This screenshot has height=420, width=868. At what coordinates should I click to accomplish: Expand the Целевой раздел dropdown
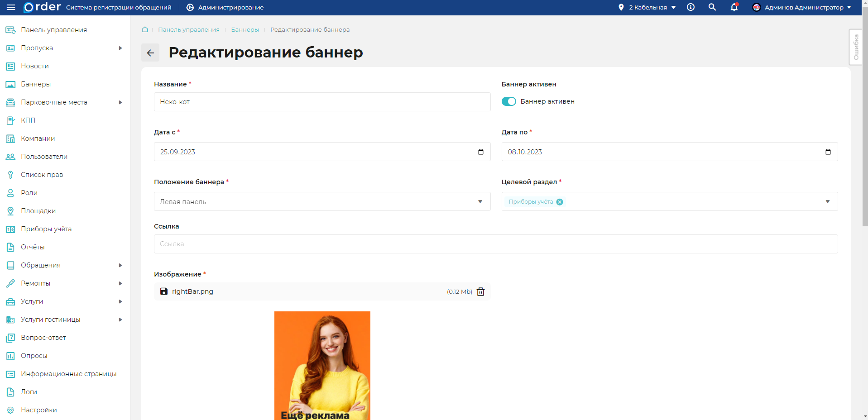(x=827, y=202)
